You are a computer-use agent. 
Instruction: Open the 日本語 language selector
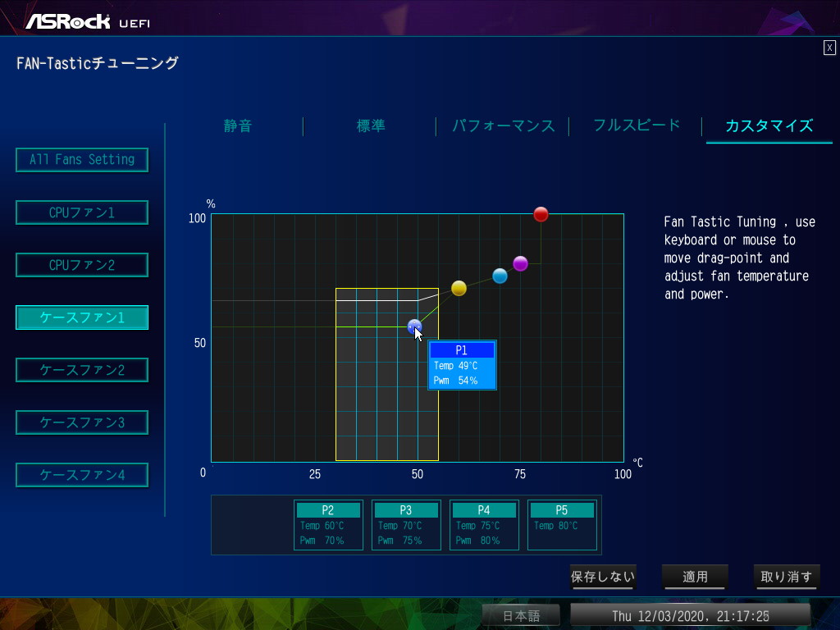pos(521,615)
